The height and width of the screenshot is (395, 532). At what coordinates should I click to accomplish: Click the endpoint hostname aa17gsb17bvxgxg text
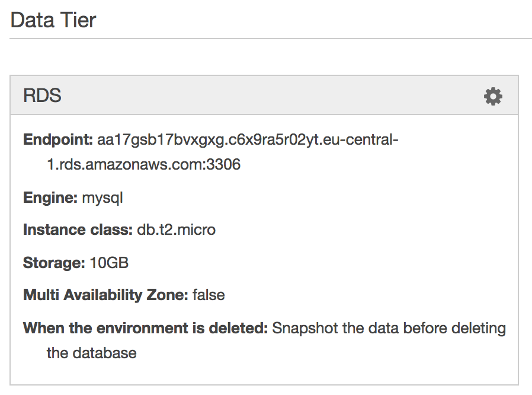click(x=162, y=141)
